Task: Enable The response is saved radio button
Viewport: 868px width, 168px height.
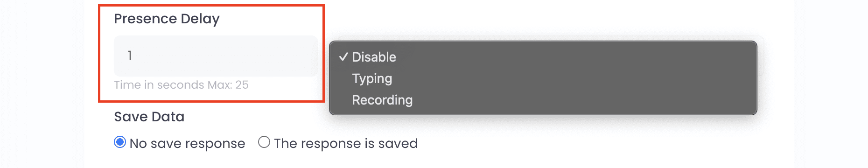Action: point(264,142)
